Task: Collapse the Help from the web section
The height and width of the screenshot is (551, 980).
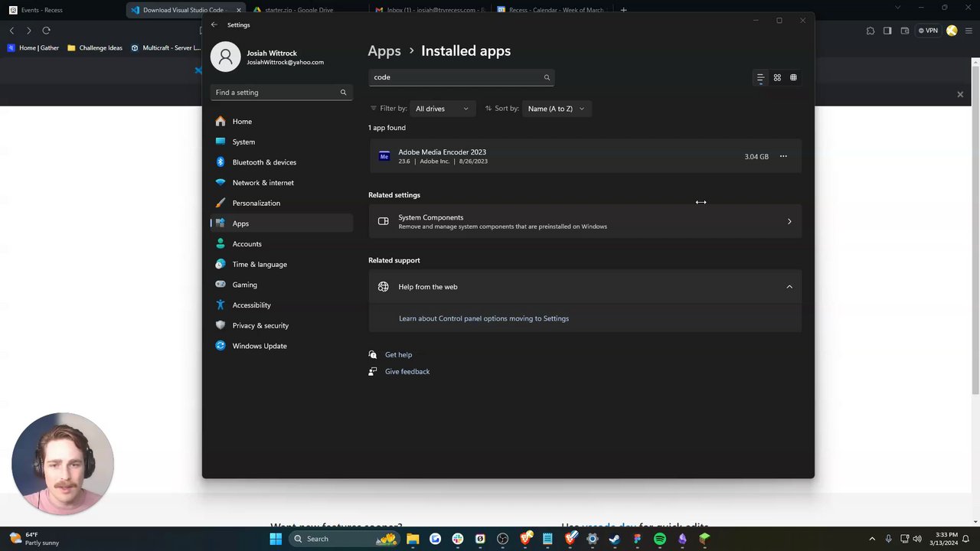Action: coord(789,287)
